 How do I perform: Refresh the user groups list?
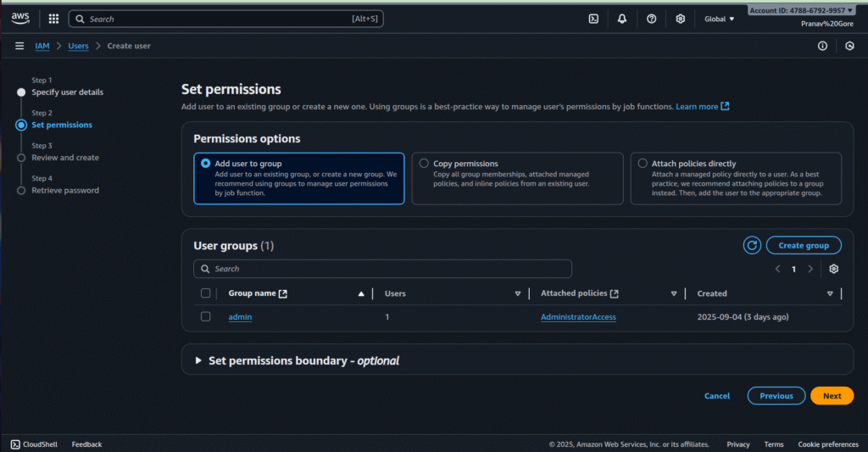tap(752, 245)
